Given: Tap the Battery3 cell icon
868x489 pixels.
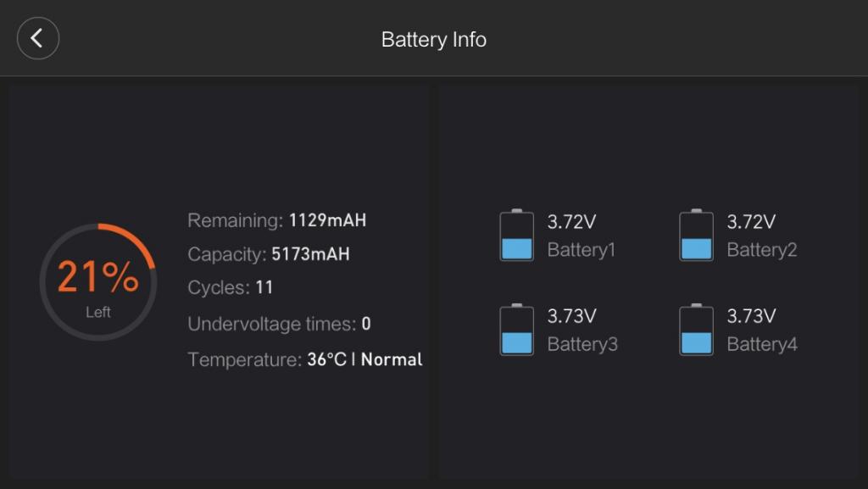Looking at the screenshot, I should (516, 330).
